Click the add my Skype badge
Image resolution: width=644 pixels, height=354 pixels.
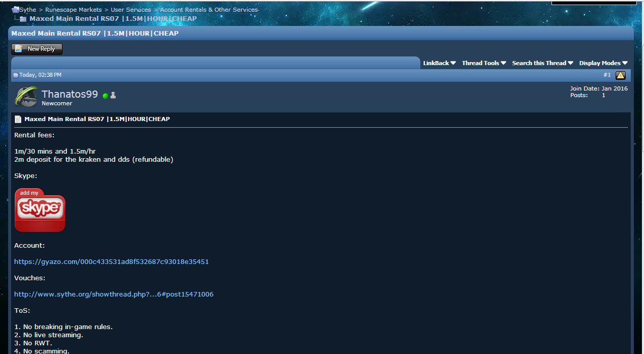click(40, 210)
